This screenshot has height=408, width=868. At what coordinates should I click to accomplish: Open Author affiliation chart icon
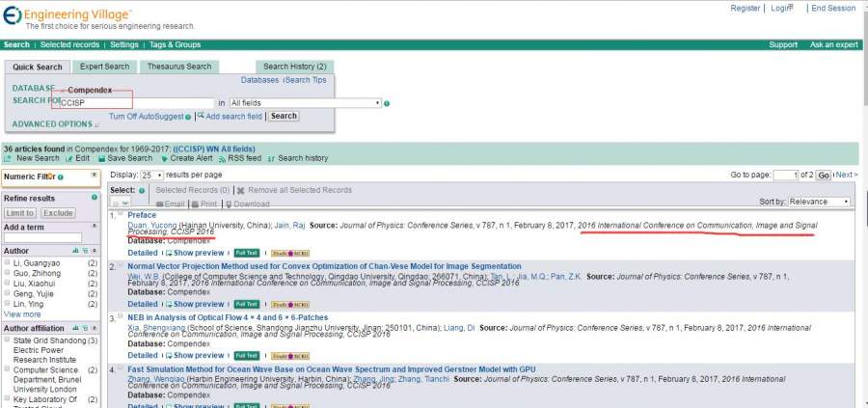pyautogui.click(x=75, y=328)
